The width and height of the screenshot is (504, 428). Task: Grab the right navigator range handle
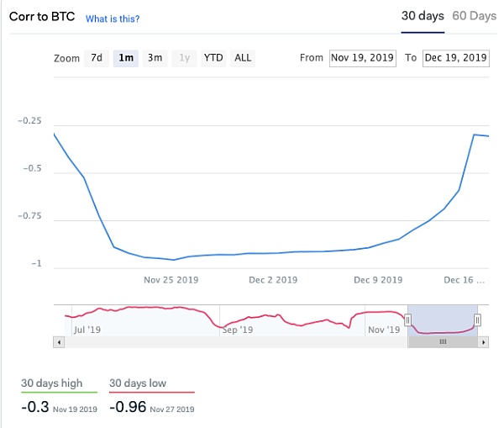(477, 320)
